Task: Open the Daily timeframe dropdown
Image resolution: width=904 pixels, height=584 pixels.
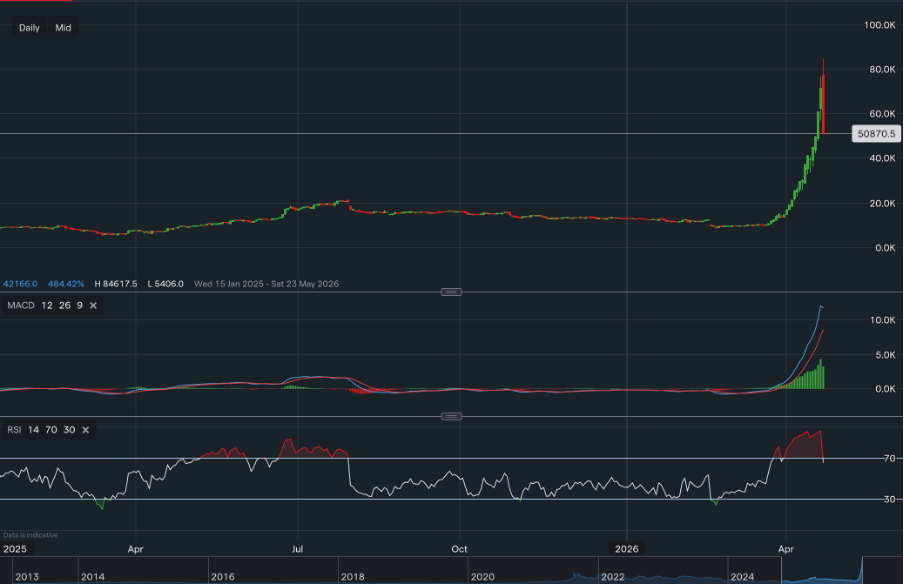Action: point(29,28)
